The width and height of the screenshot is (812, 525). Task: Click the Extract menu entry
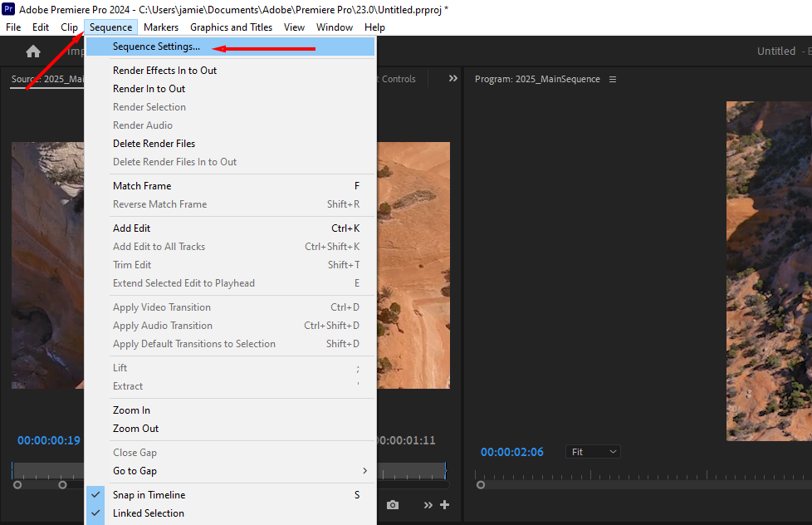tap(231, 386)
